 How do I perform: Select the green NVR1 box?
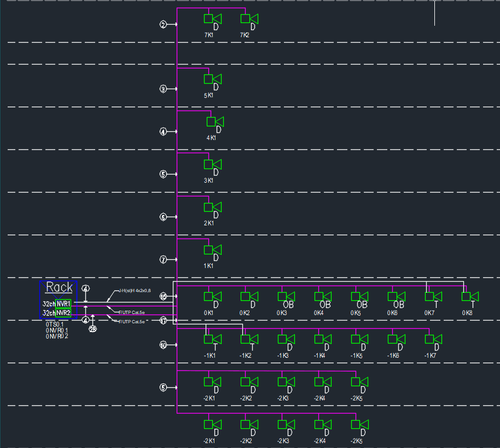point(63,304)
